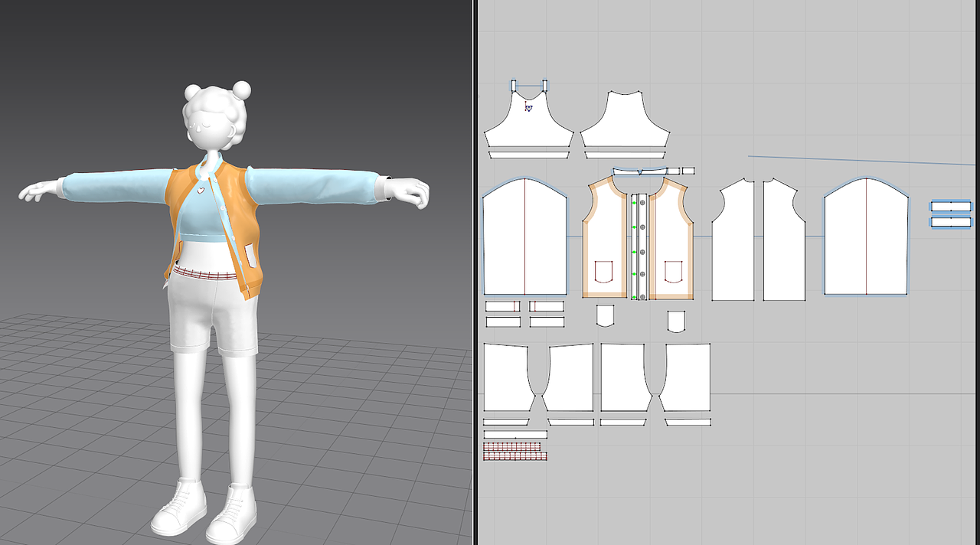Select rightmost blue-outlined sleeve pattern
980x545 pixels.
click(x=866, y=237)
